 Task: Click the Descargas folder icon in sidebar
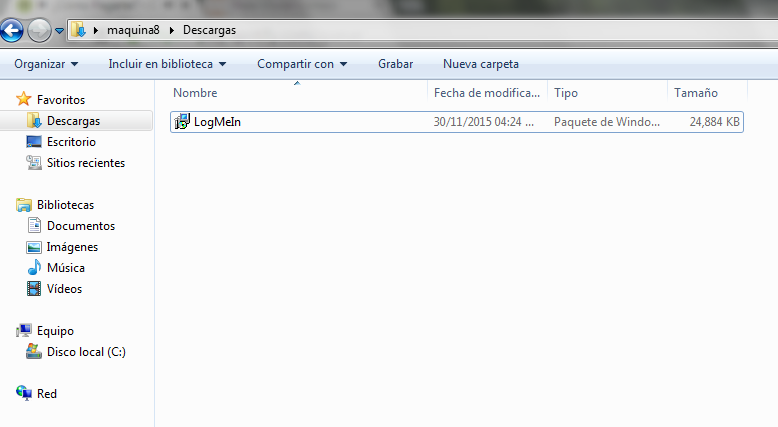(x=34, y=121)
